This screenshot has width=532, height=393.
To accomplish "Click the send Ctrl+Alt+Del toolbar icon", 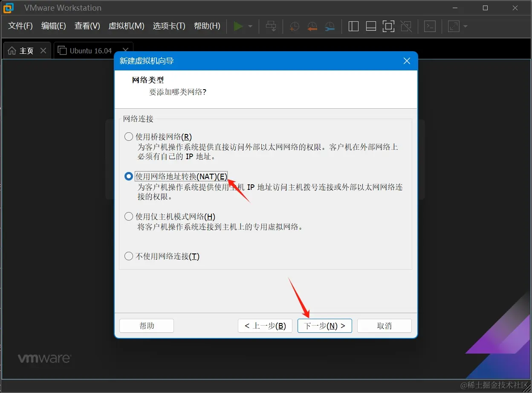I will (271, 26).
